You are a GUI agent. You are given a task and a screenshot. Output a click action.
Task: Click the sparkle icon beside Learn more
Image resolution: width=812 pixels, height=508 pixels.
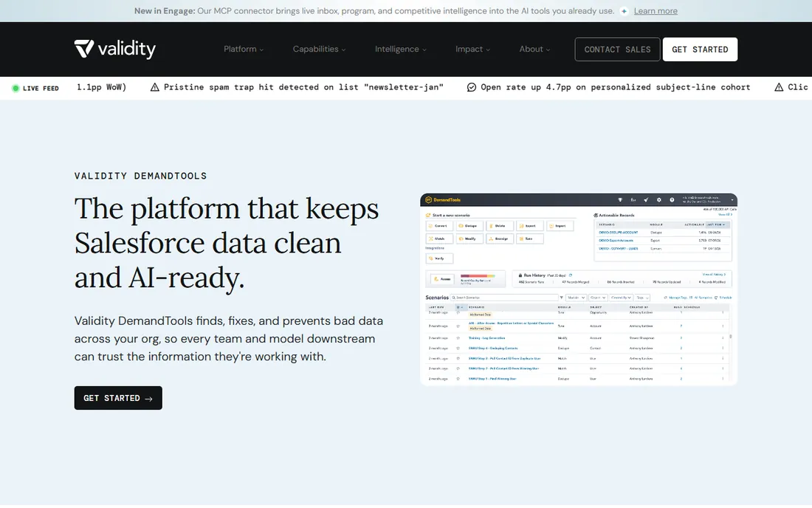click(624, 11)
